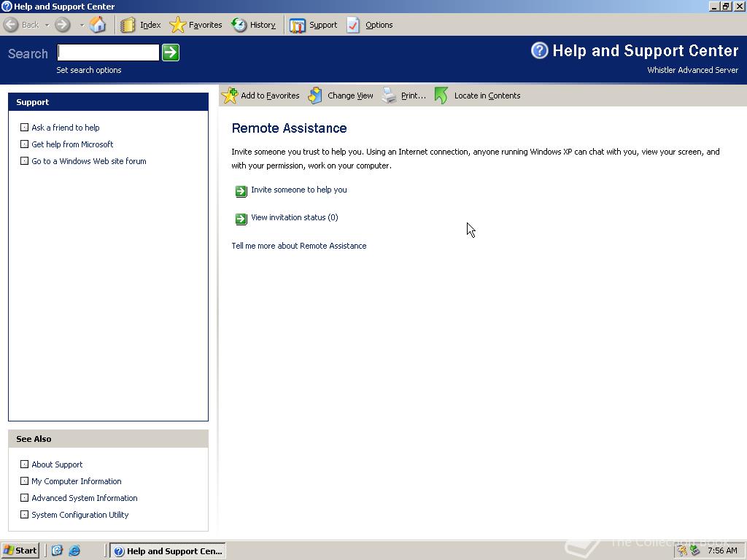This screenshot has width=747, height=560.
Task: Open Options toolbar label
Action: pyautogui.click(x=379, y=25)
